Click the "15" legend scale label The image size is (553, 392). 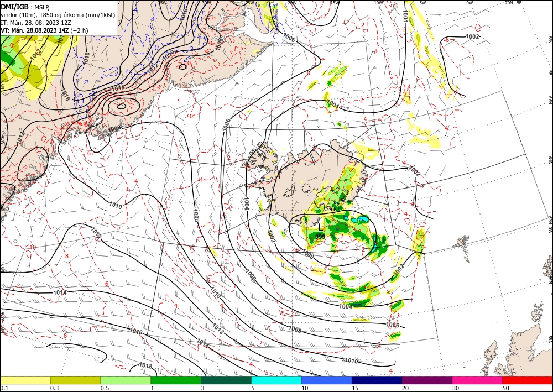(355, 388)
